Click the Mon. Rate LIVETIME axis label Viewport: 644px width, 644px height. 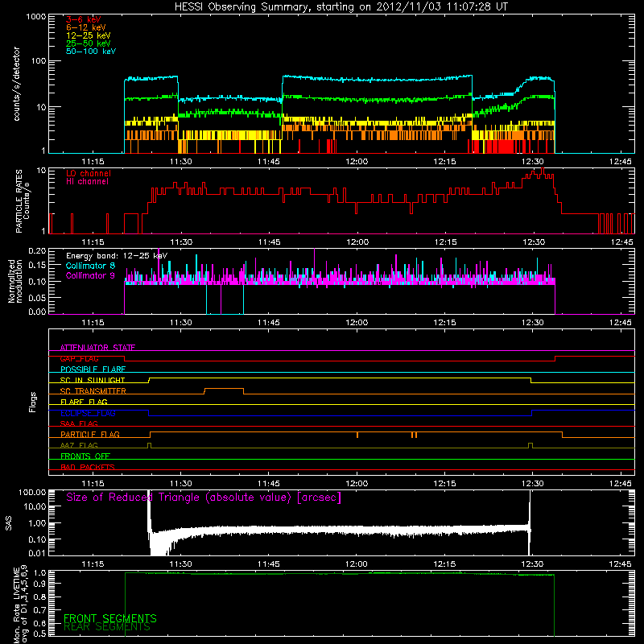pyautogui.click(x=20, y=605)
